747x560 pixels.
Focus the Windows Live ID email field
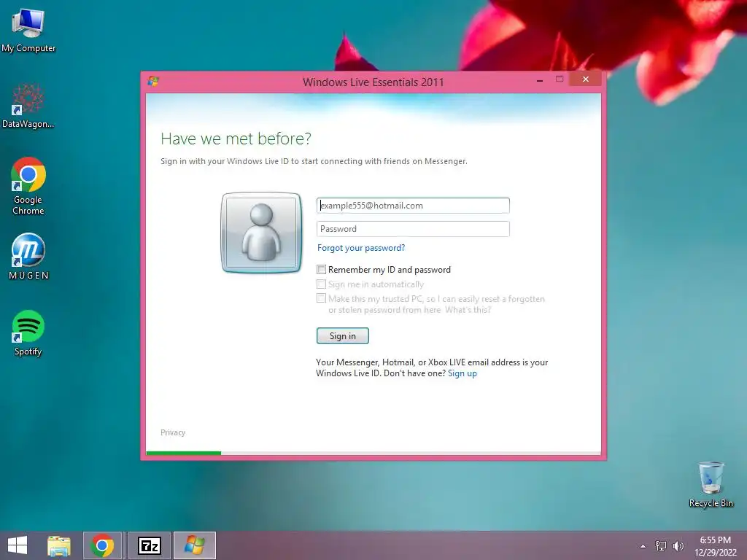[x=413, y=205]
